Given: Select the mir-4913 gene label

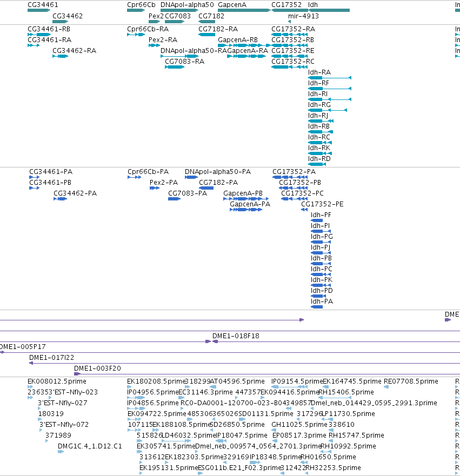Looking at the screenshot, I should (303, 16).
